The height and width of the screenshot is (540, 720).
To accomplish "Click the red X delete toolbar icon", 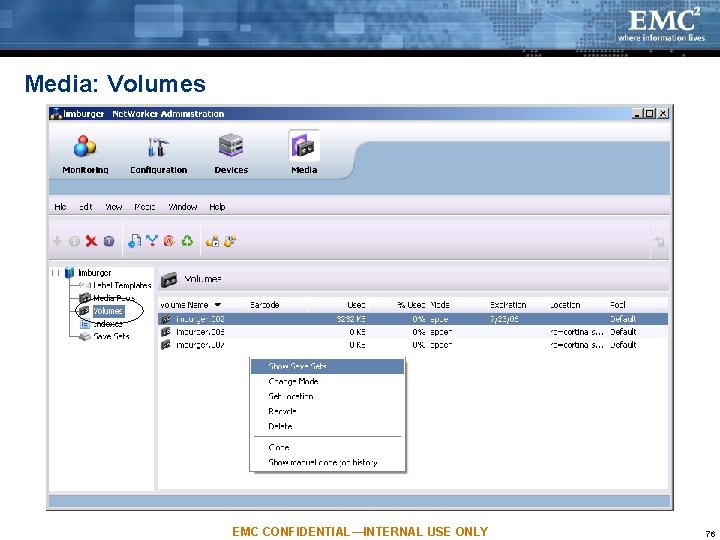I will coord(91,241).
